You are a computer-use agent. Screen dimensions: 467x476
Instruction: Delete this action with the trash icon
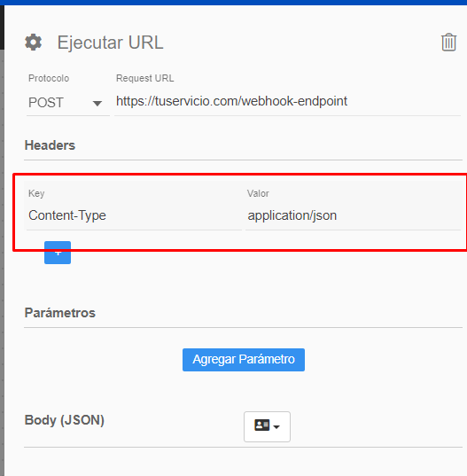[448, 43]
